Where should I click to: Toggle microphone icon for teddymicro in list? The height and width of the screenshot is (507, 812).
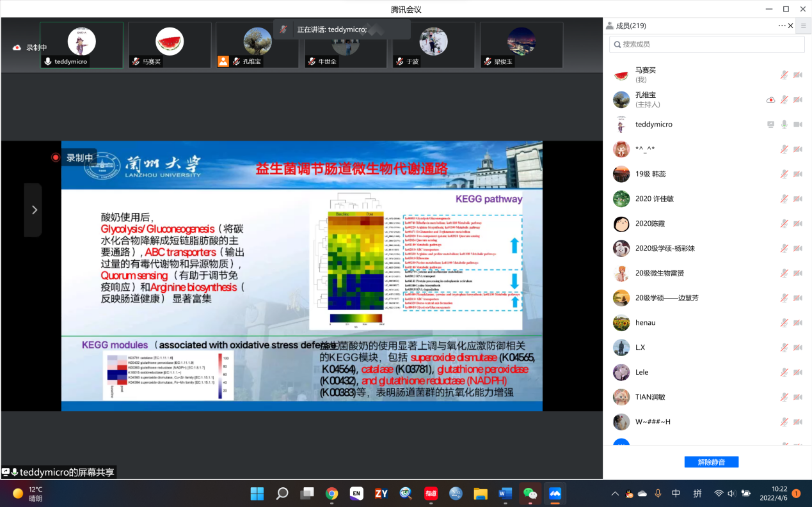click(784, 124)
